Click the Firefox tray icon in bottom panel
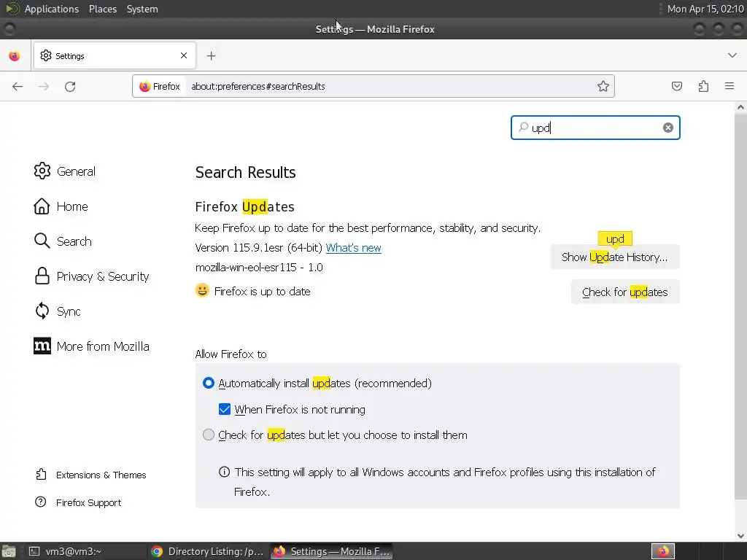The image size is (747, 560). click(x=662, y=551)
